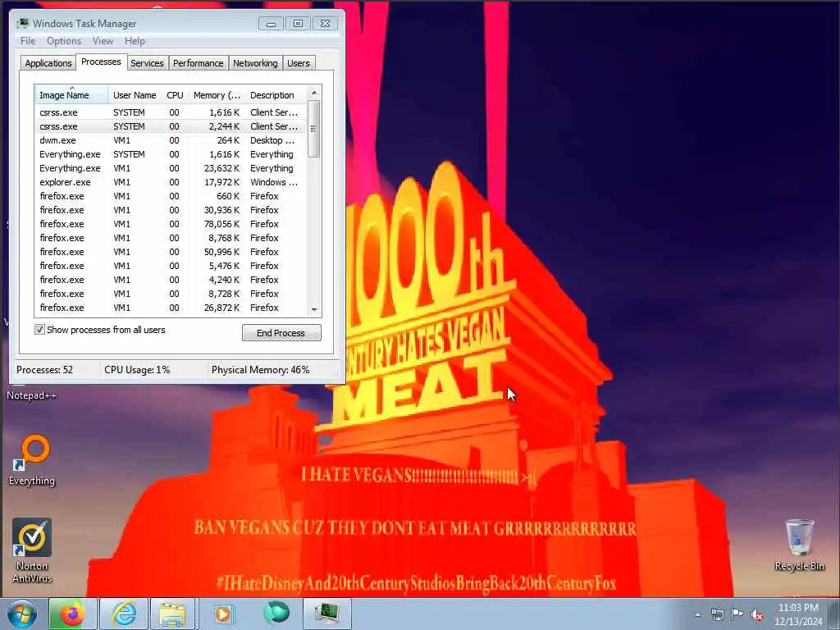Sort by the Image Name column header
The height and width of the screenshot is (630, 840).
pos(72,95)
